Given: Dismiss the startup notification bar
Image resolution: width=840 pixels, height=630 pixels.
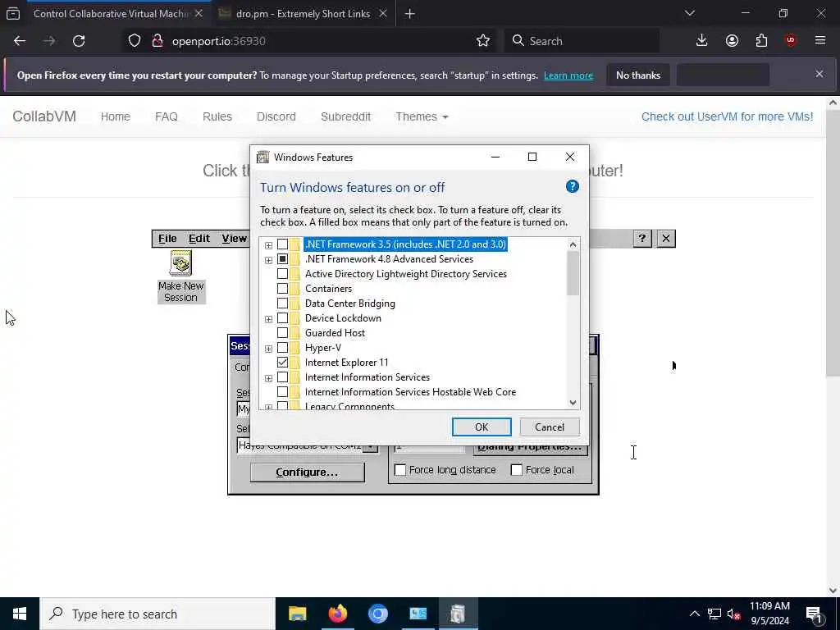Looking at the screenshot, I should (x=819, y=74).
